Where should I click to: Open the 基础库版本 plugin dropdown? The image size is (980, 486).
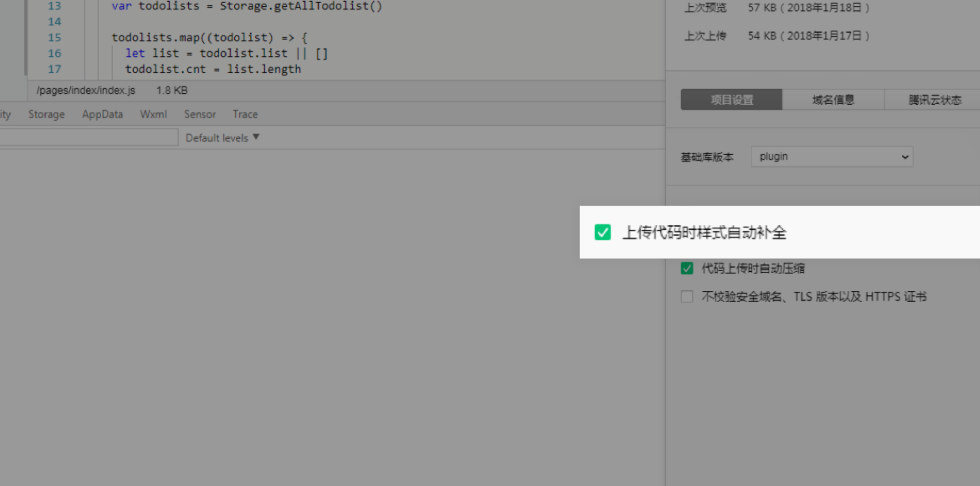click(832, 157)
